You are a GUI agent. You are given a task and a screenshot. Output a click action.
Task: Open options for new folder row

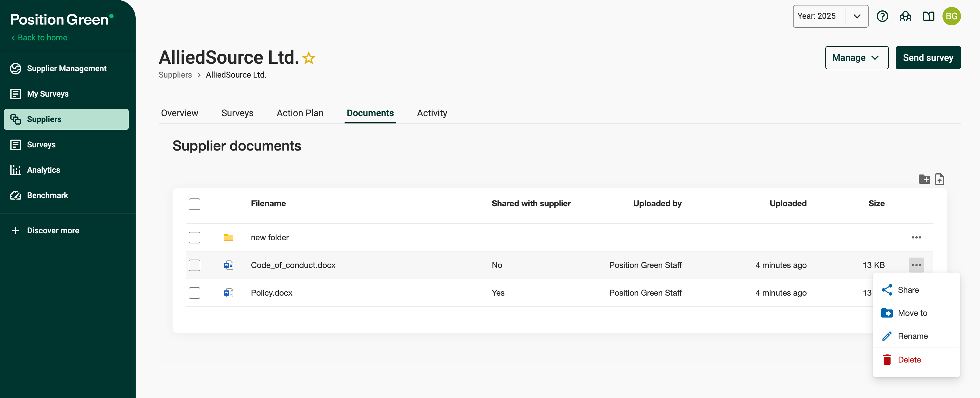916,238
